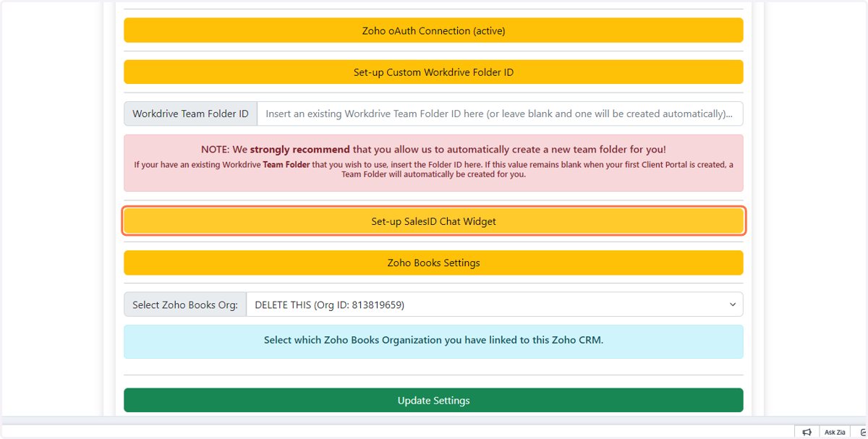Screen dimensions: 868x439
Task: Focus the Workdrive Team Folder ID input
Action: (500, 114)
